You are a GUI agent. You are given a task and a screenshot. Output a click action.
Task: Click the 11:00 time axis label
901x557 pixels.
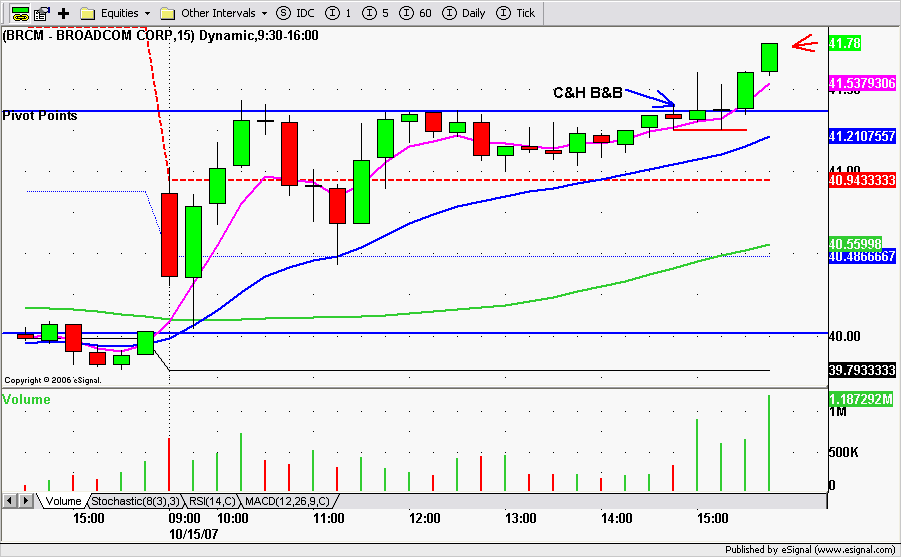coord(329,518)
